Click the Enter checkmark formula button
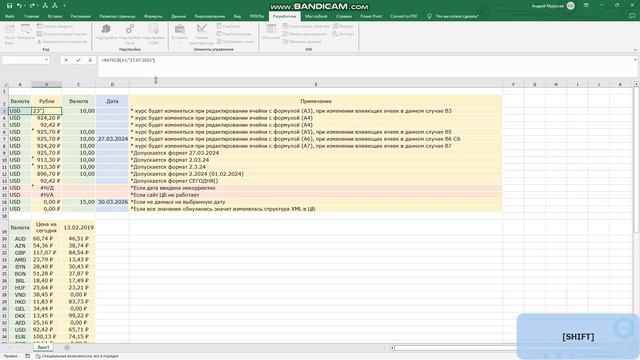Screen dimensions: 640x360 pyautogui.click(x=78, y=60)
